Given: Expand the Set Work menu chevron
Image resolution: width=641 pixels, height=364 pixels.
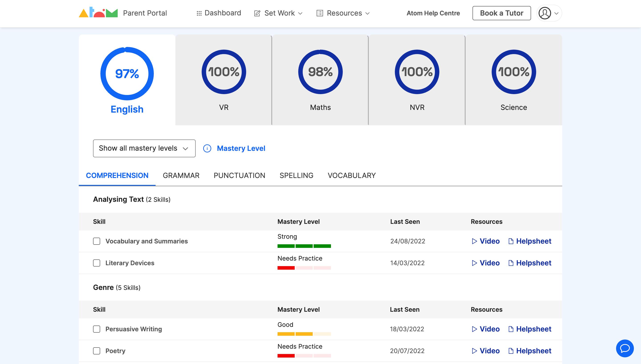Looking at the screenshot, I should (x=301, y=14).
